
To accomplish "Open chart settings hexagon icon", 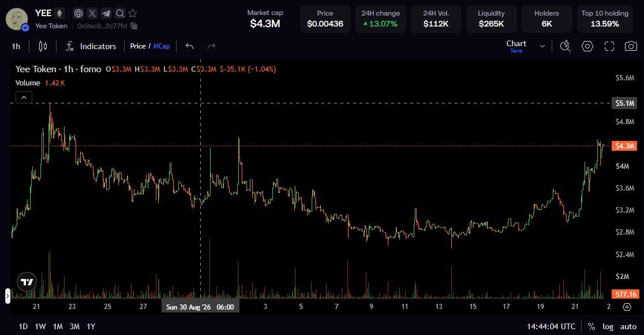I will point(587,46).
